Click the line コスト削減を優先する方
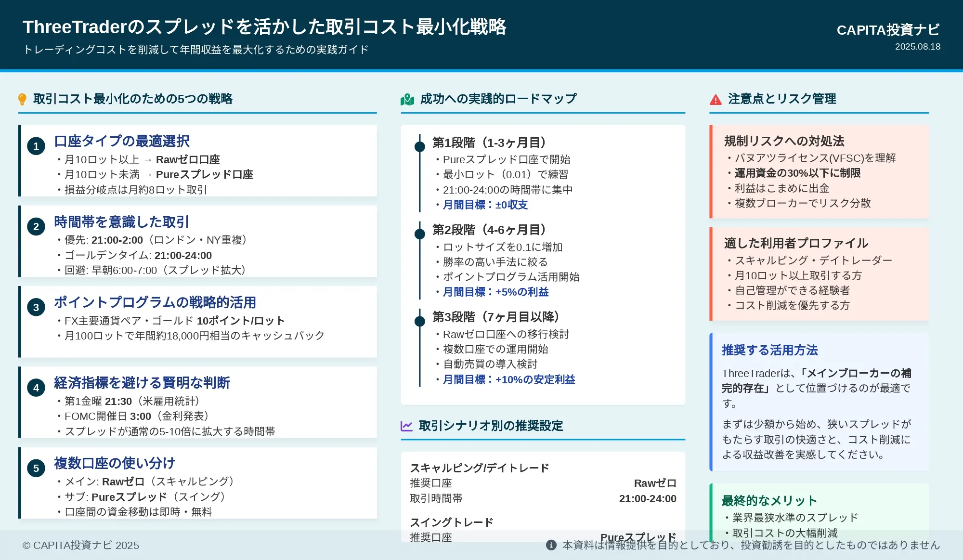The width and height of the screenshot is (963, 560). (789, 305)
